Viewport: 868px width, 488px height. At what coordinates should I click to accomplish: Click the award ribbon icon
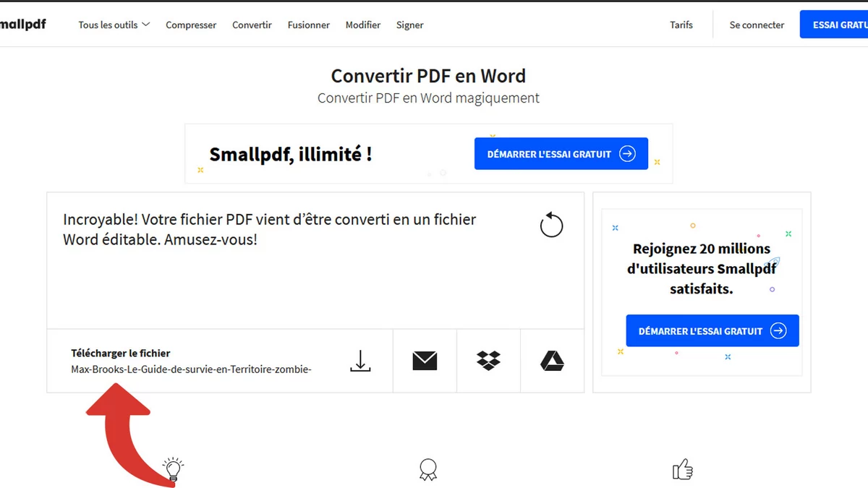point(428,470)
